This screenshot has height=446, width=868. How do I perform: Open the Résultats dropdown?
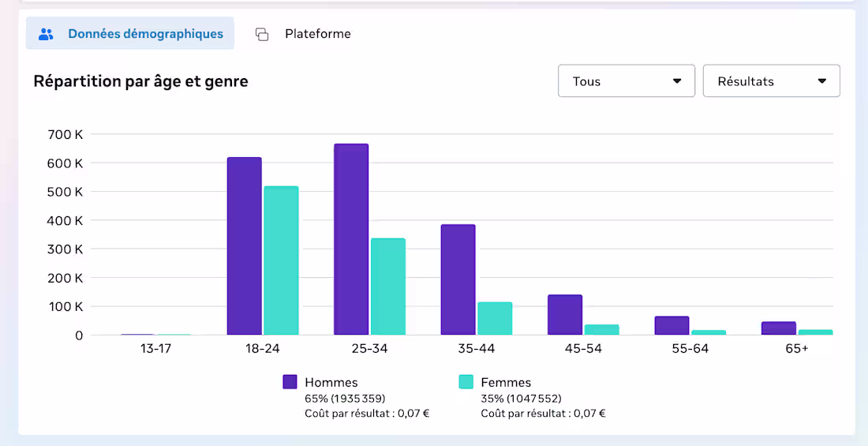(771, 81)
